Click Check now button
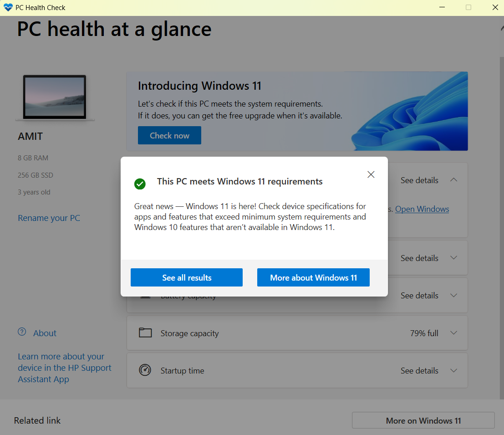This screenshot has height=435, width=504. pos(169,135)
